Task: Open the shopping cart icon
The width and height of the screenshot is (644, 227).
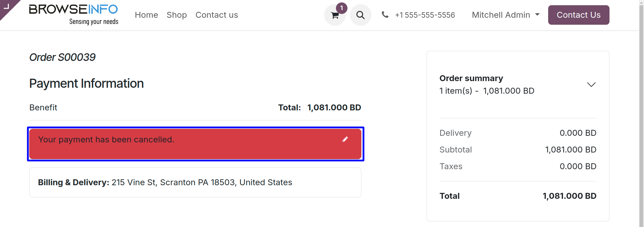Action: point(335,15)
